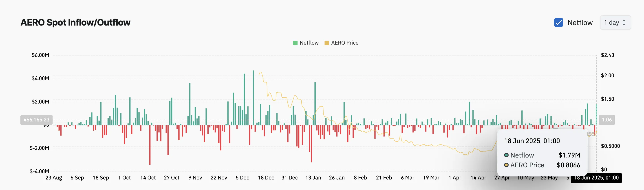
Task: Click the AERO Spot Inflow/Outflow title
Action: 75,22
